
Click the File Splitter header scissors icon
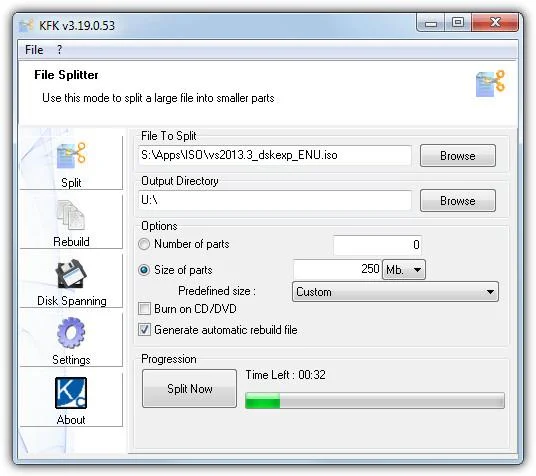click(x=491, y=83)
